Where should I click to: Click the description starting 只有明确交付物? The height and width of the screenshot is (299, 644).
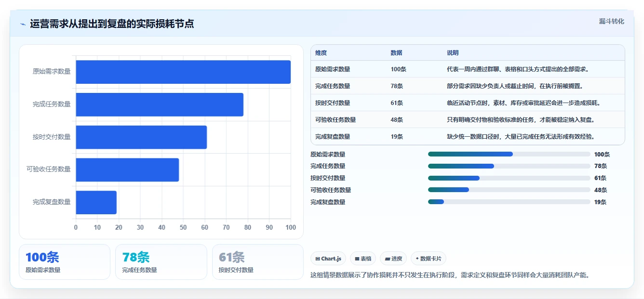click(x=521, y=120)
